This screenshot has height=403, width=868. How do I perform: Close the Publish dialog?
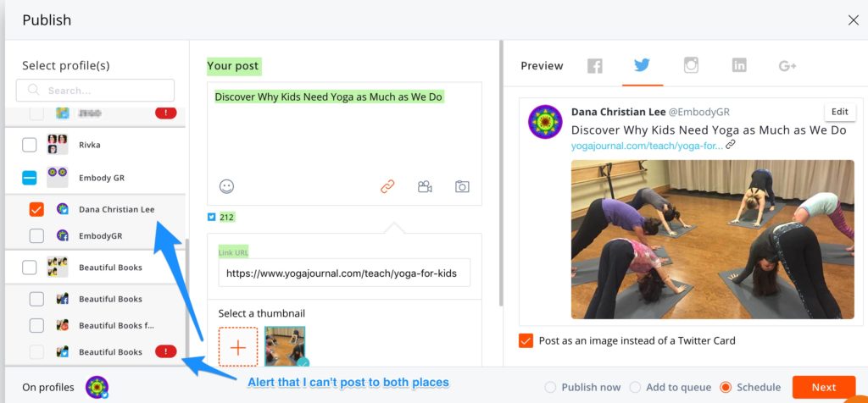853,19
